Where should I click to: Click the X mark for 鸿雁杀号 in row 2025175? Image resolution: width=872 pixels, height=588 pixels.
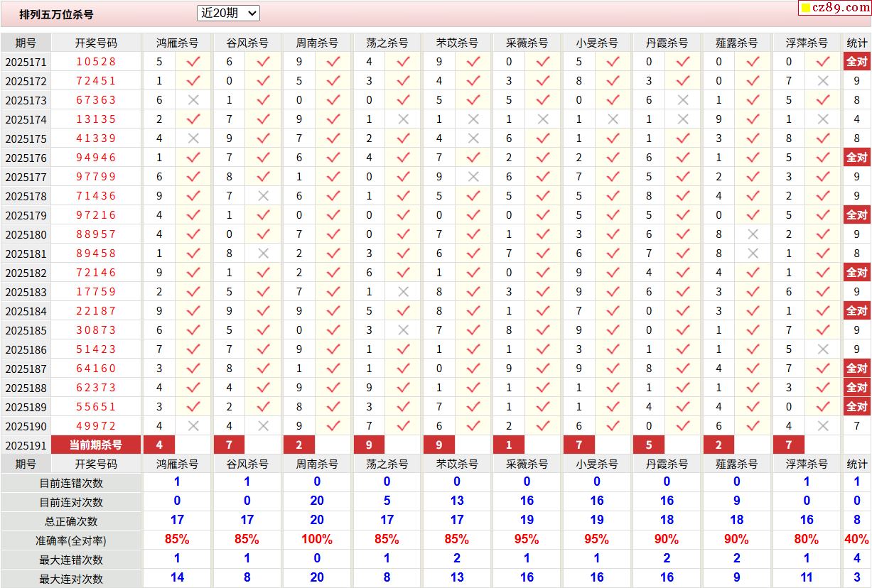(193, 138)
